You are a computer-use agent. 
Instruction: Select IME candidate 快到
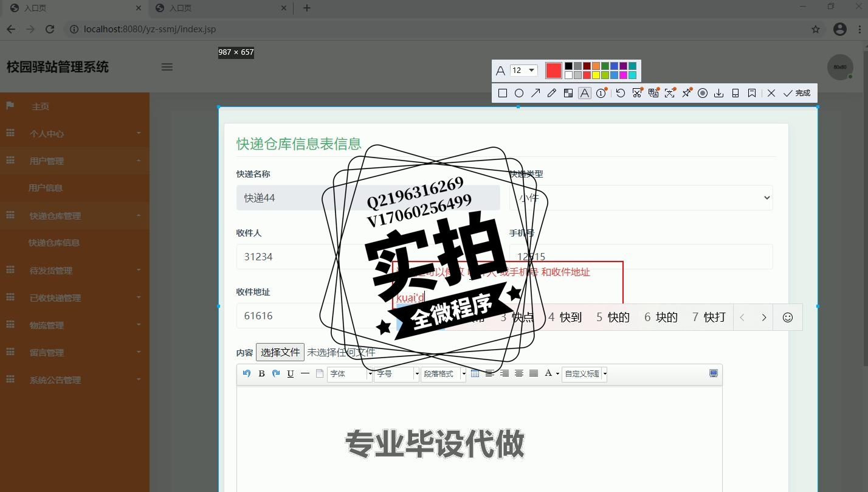coord(565,317)
